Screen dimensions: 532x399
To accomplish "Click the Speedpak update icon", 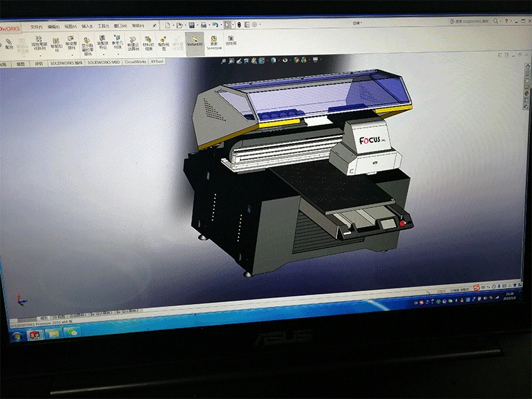I will click(x=213, y=42).
